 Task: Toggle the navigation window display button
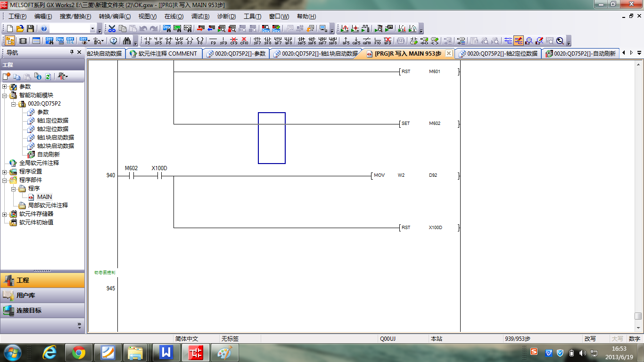pyautogui.click(x=10, y=41)
